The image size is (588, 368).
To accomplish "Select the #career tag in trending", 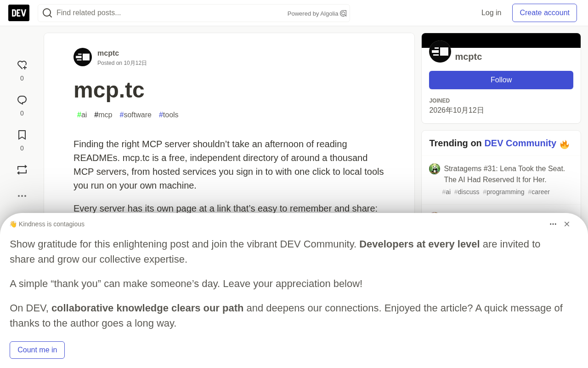I will tap(539, 192).
